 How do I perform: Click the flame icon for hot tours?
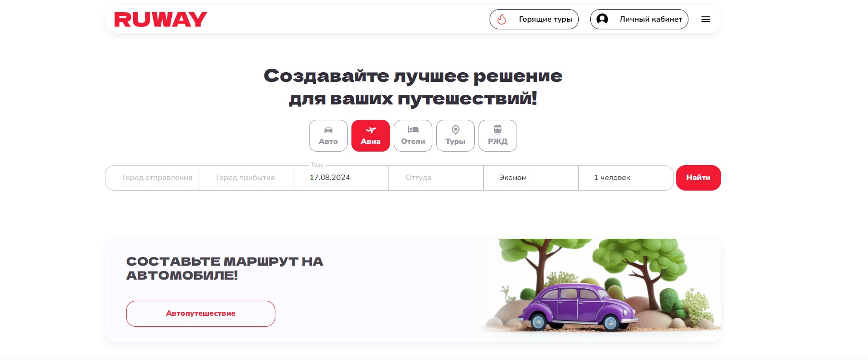(x=502, y=19)
